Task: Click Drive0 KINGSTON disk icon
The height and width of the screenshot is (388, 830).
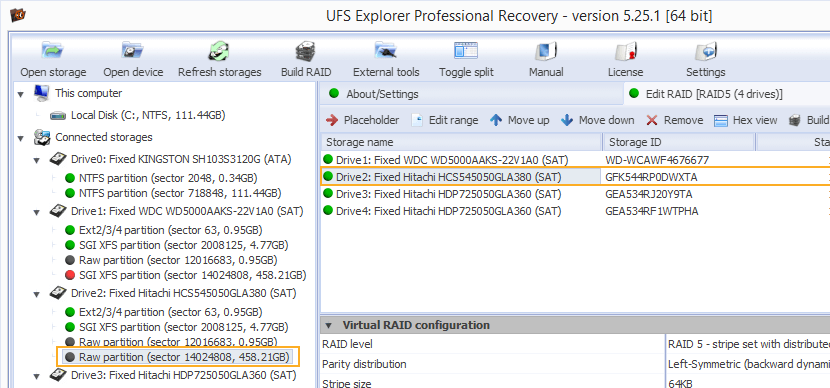Action: pyautogui.click(x=58, y=159)
